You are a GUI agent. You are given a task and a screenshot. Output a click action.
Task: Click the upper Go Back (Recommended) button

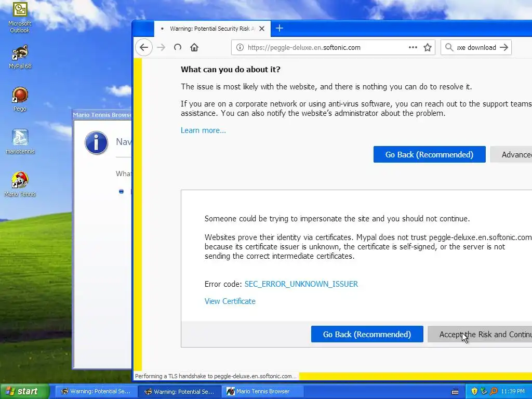point(429,154)
